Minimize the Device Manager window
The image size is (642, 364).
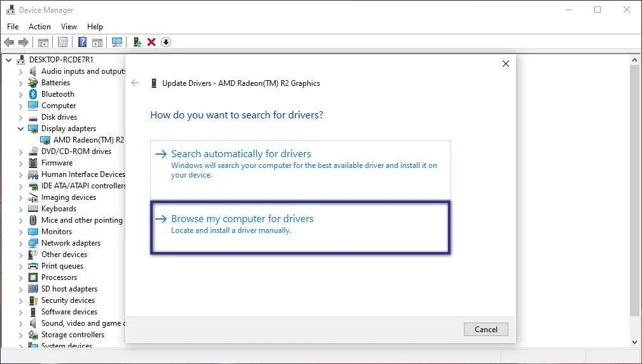[x=569, y=10]
